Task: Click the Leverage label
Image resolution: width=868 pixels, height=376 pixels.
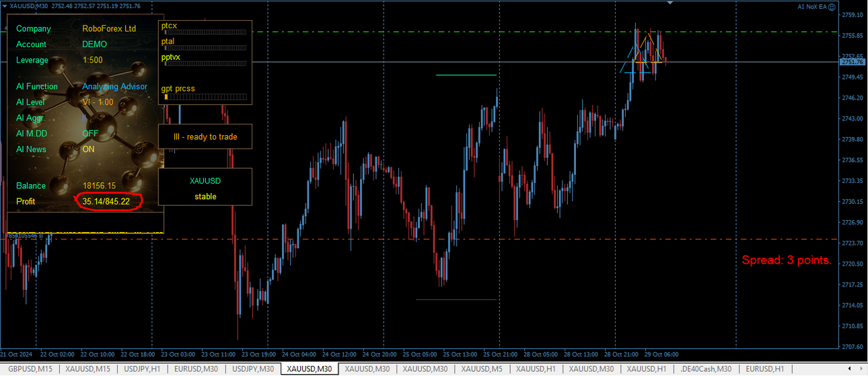Action: 32,60
